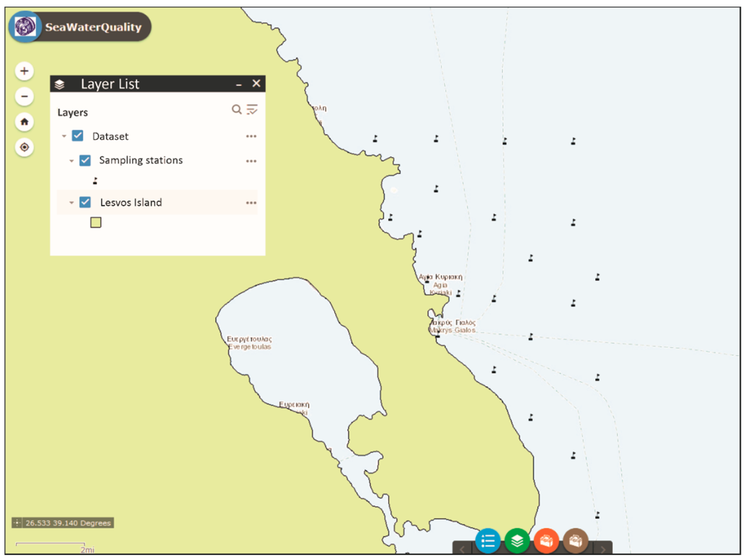Hide the Sampling stations layer
The image size is (748, 560).
(85, 160)
